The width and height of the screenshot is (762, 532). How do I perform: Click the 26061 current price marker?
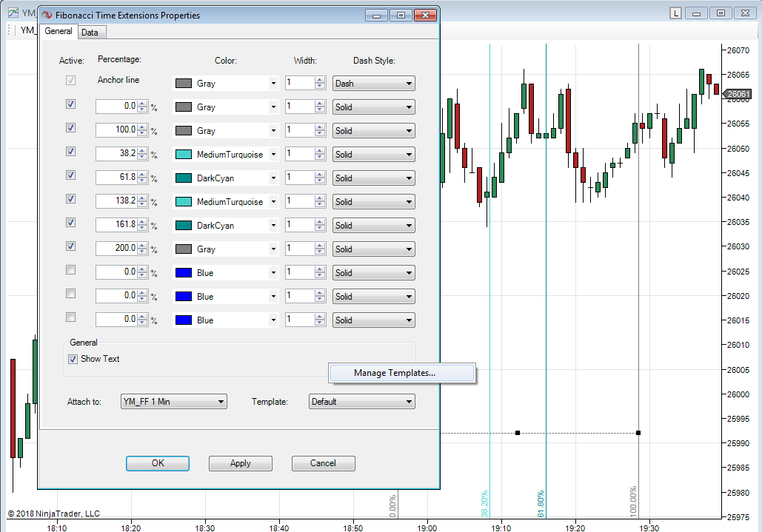click(x=738, y=94)
